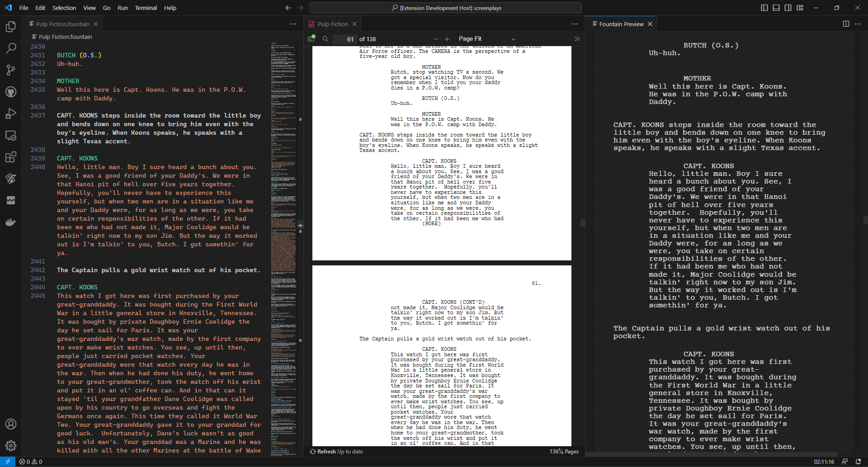Click the Refresh button in the PDF footer
The image size is (868, 467).
coord(323,452)
